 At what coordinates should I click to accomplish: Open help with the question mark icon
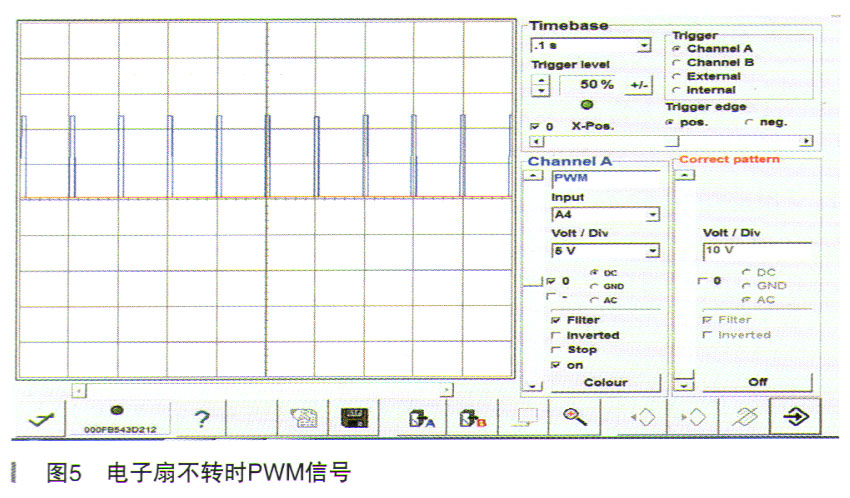tap(202, 418)
